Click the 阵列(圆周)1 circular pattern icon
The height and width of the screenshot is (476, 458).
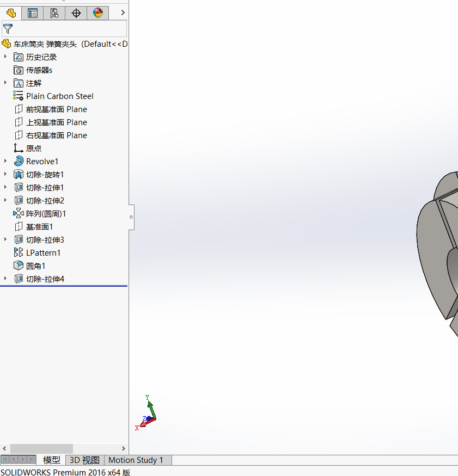pyautogui.click(x=18, y=213)
